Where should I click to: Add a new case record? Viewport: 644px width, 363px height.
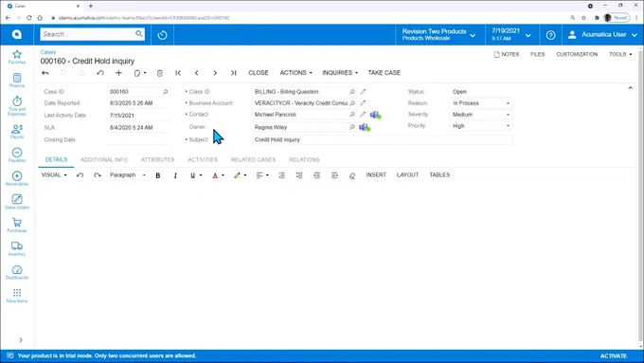click(118, 73)
